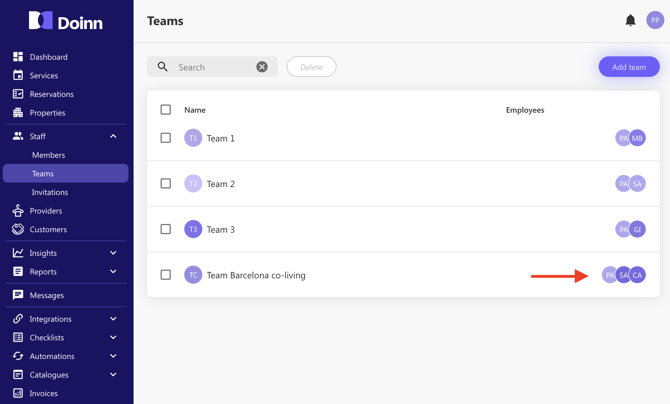The width and height of the screenshot is (670, 404).
Task: Open Team 1 name link
Action: [x=220, y=138]
